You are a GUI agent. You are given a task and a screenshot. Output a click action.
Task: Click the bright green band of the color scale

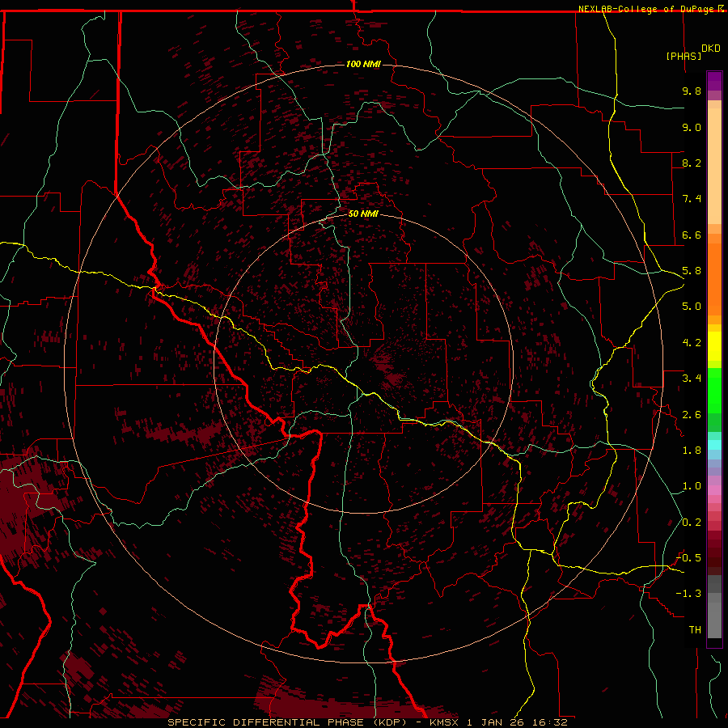(714, 391)
